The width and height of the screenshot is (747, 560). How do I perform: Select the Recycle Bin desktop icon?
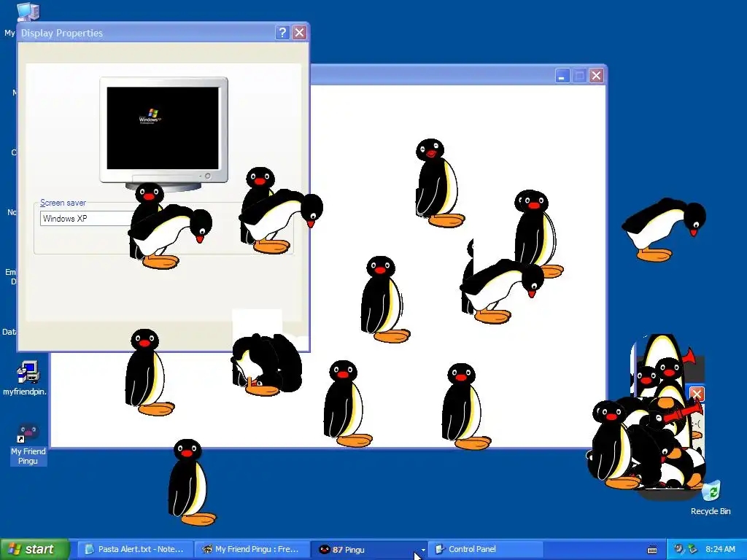click(x=711, y=497)
